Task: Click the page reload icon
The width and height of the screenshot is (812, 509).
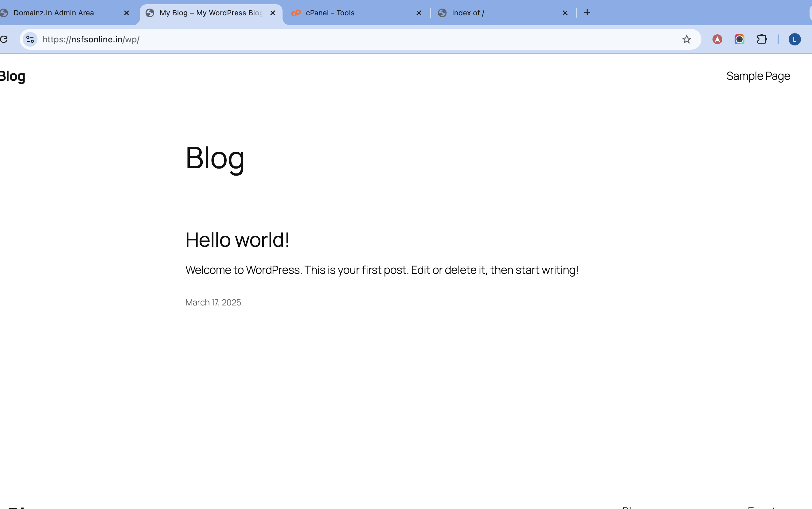Action: [x=4, y=39]
